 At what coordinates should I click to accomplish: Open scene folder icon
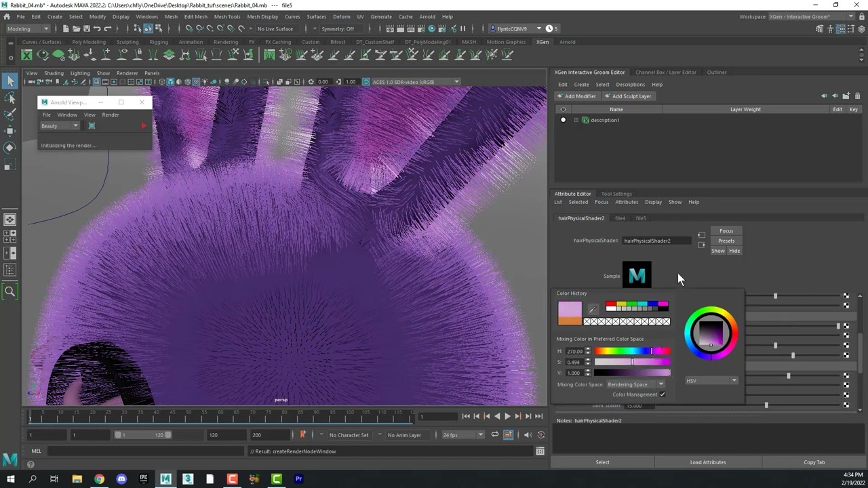tap(76, 28)
